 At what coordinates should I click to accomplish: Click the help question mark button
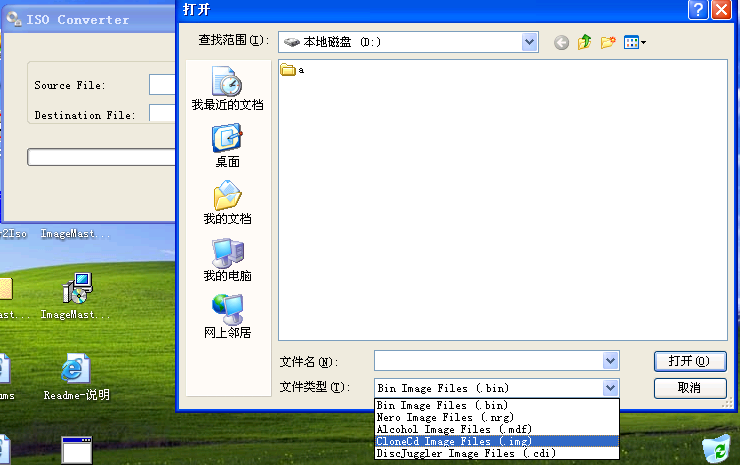[x=698, y=9]
